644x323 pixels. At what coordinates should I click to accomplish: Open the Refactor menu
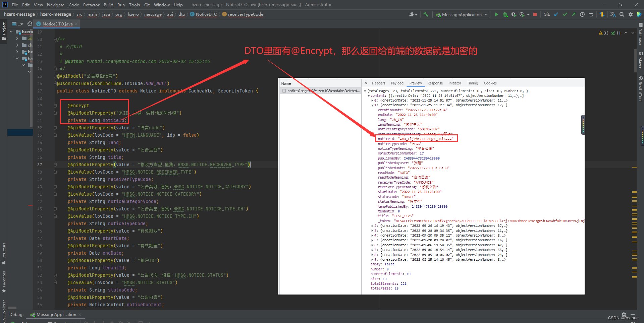pyautogui.click(x=91, y=5)
